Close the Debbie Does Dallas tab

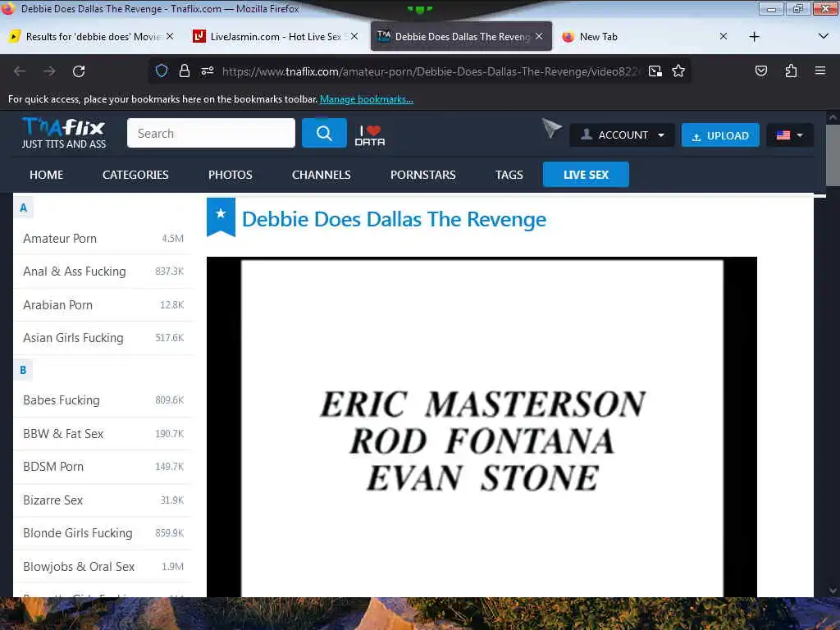[x=539, y=36]
